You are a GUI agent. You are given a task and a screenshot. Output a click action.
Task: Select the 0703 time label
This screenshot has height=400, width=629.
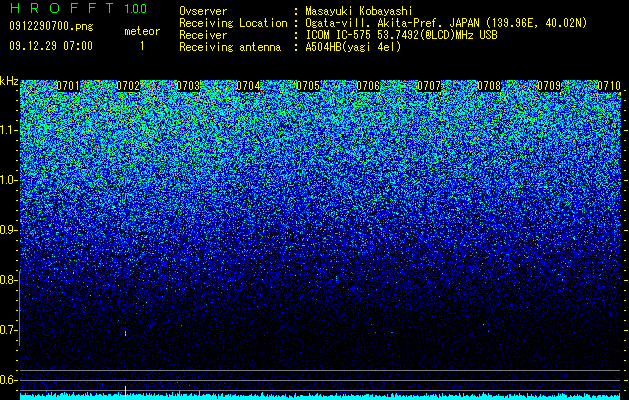[x=188, y=86]
